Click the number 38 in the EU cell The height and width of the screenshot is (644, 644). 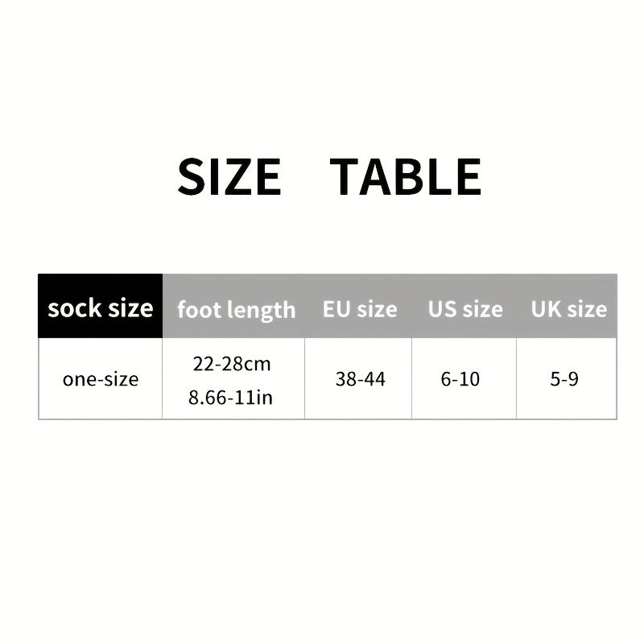point(345,379)
